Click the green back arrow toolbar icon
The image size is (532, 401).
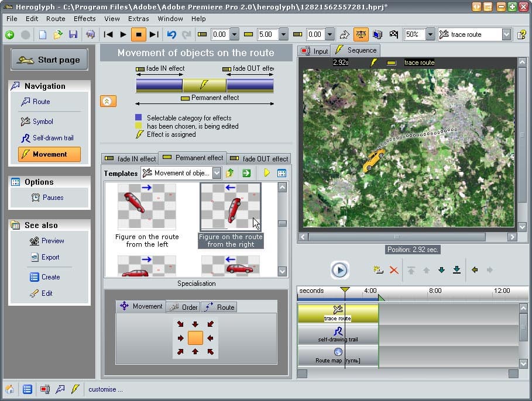point(9,34)
